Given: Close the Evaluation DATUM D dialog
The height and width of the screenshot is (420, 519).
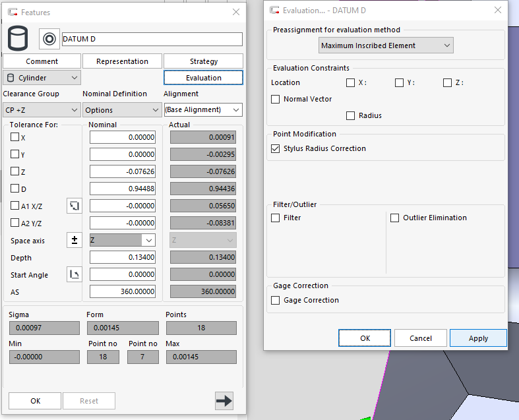Looking at the screenshot, I should [x=498, y=11].
